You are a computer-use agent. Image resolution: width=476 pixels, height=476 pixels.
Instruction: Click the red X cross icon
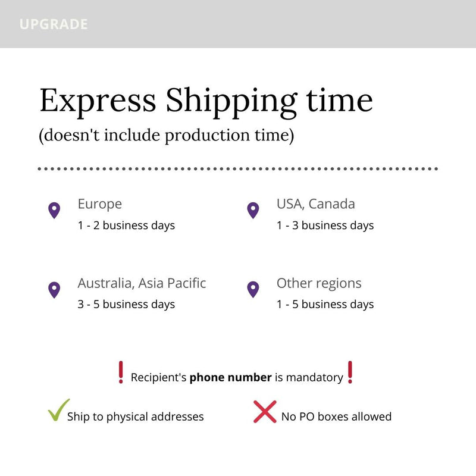(x=265, y=411)
